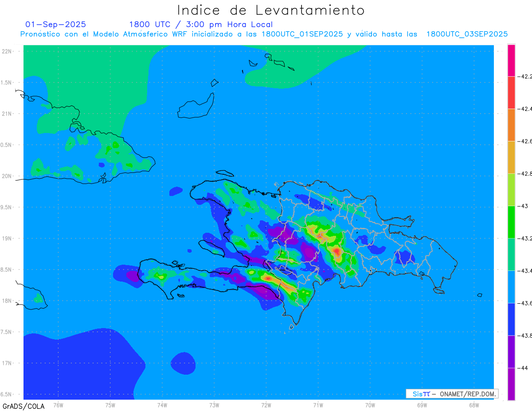Click the '-42.8' legend value

click(x=525, y=173)
